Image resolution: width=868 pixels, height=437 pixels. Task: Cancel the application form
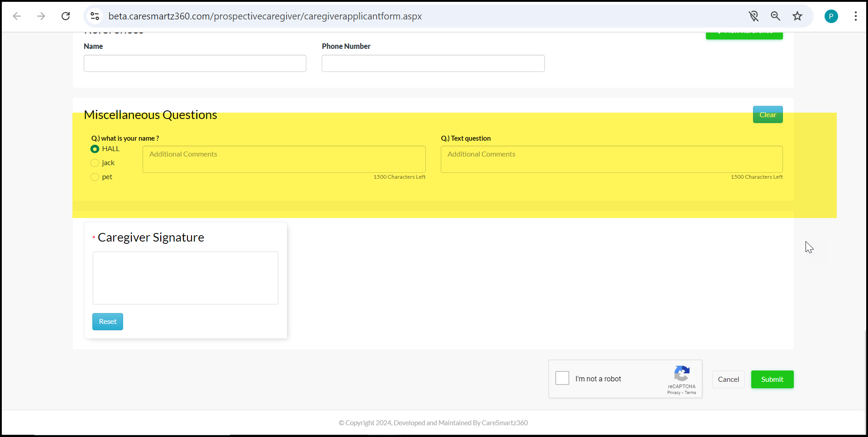[728, 380]
